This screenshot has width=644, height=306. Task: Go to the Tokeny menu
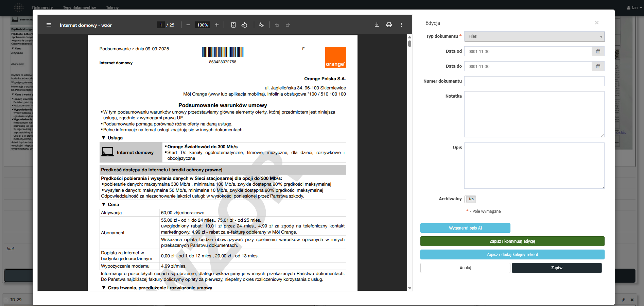112,7
